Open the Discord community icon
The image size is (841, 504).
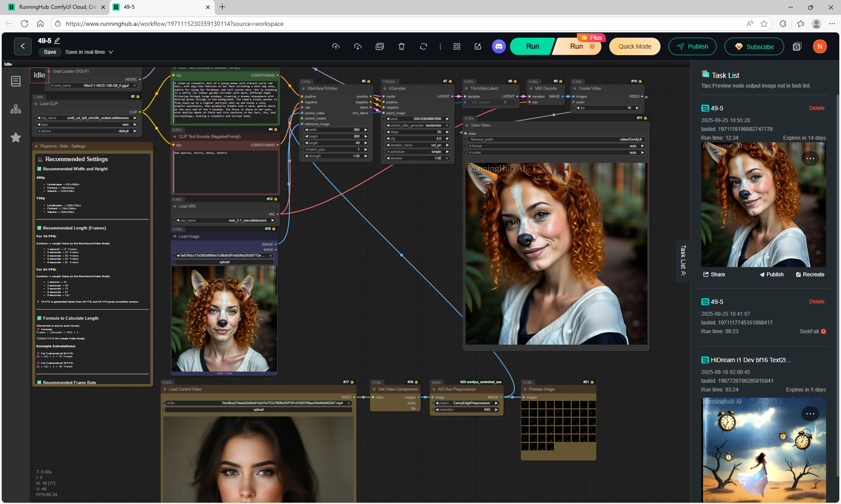498,46
